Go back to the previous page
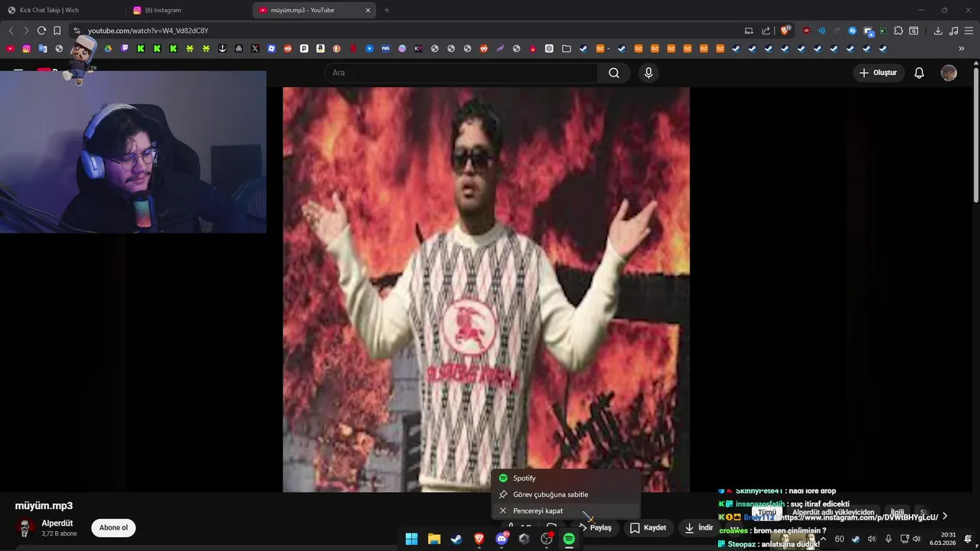Viewport: 980px width, 551px height. pos(11,31)
